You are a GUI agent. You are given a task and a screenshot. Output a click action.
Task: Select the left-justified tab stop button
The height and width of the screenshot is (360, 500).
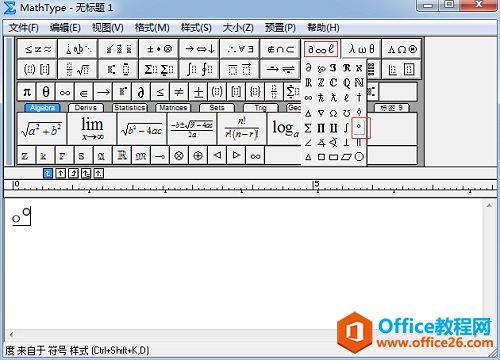48,173
